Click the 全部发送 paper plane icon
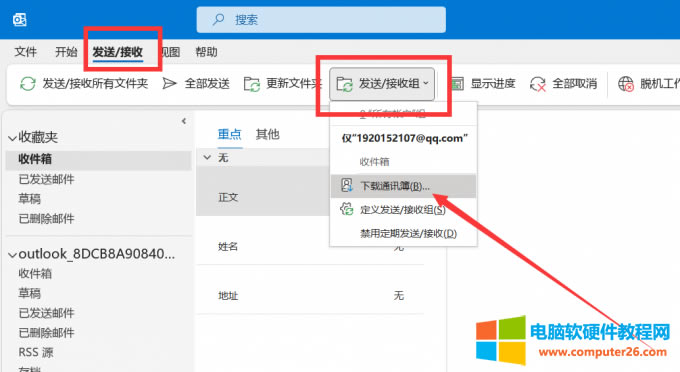680x372 pixels. pos(169,83)
